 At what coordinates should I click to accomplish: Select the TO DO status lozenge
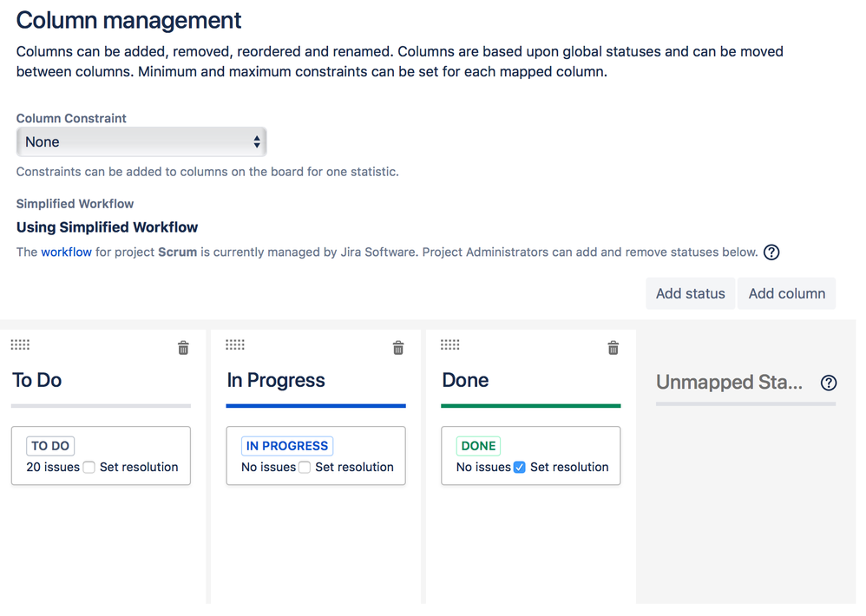pos(50,446)
